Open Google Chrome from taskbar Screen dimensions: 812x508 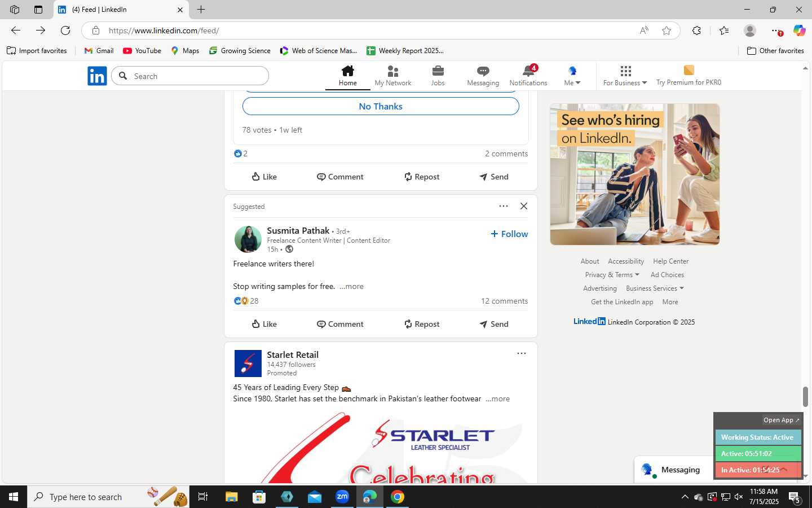click(x=398, y=497)
